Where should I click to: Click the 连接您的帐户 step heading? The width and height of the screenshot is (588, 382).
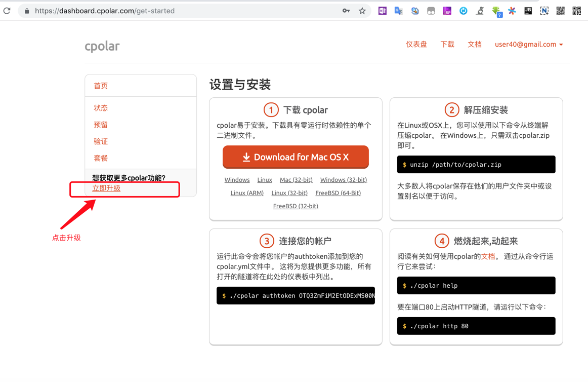pos(305,241)
